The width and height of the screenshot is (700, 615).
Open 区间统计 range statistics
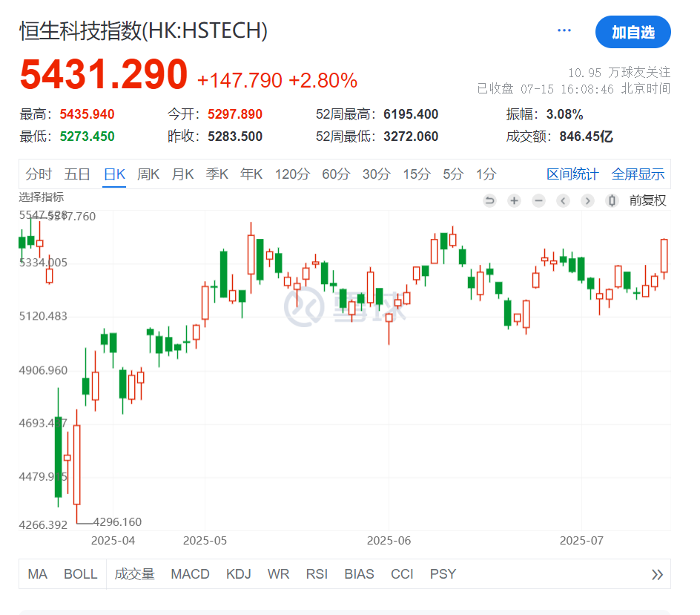(572, 174)
